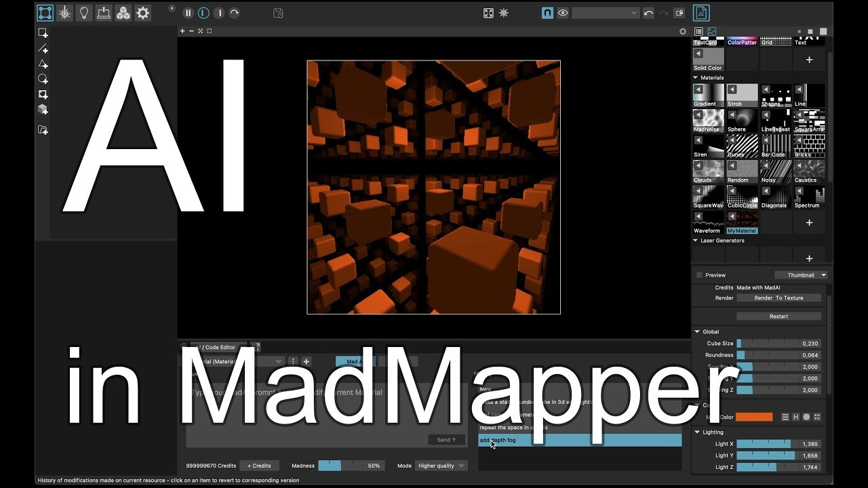Click the redo arrow transport button
Screen dimensions: 868x488
[234, 13]
